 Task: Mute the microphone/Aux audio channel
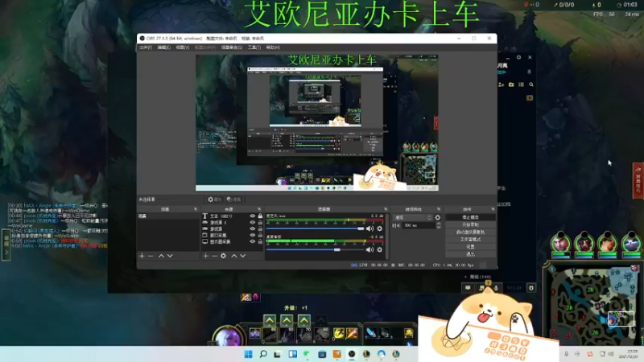point(369,228)
